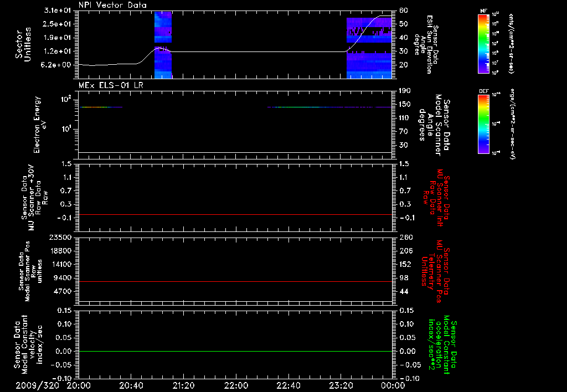Click the "98" telemetry axis tick value
The height and width of the screenshot is (392, 567).
tap(404, 278)
